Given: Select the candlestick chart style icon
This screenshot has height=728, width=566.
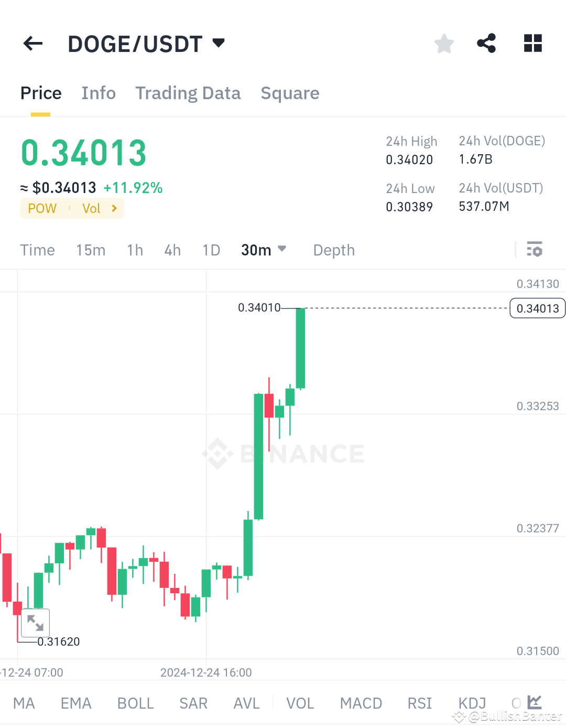Looking at the screenshot, I should point(536,702).
